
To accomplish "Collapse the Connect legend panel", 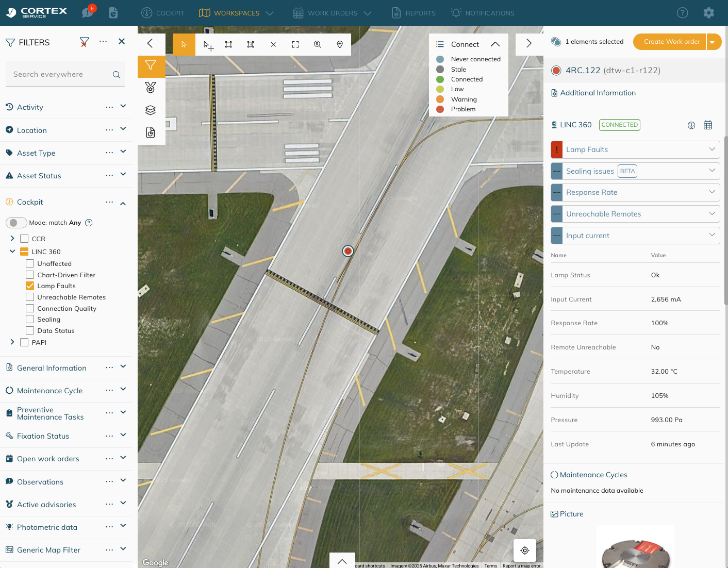I will click(495, 44).
